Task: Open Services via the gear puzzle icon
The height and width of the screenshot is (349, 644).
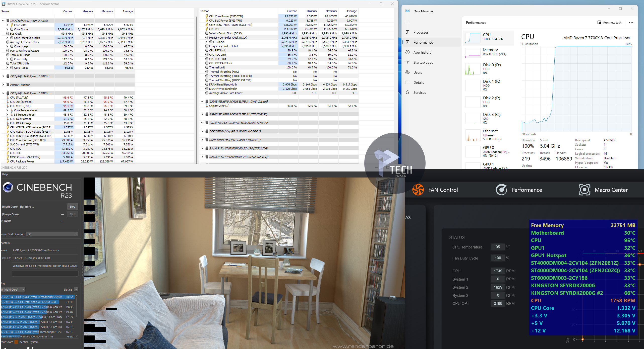Action: [x=407, y=92]
